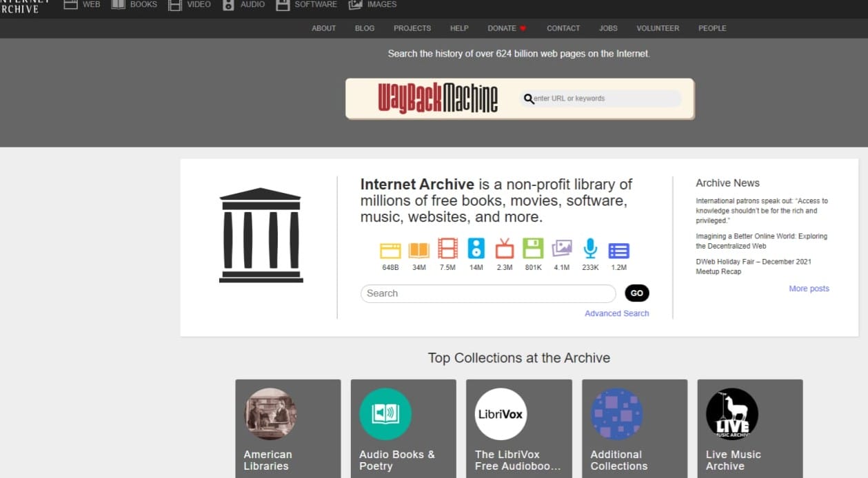Open the About menu item
Screen dimensions: 868x478
pos(324,28)
